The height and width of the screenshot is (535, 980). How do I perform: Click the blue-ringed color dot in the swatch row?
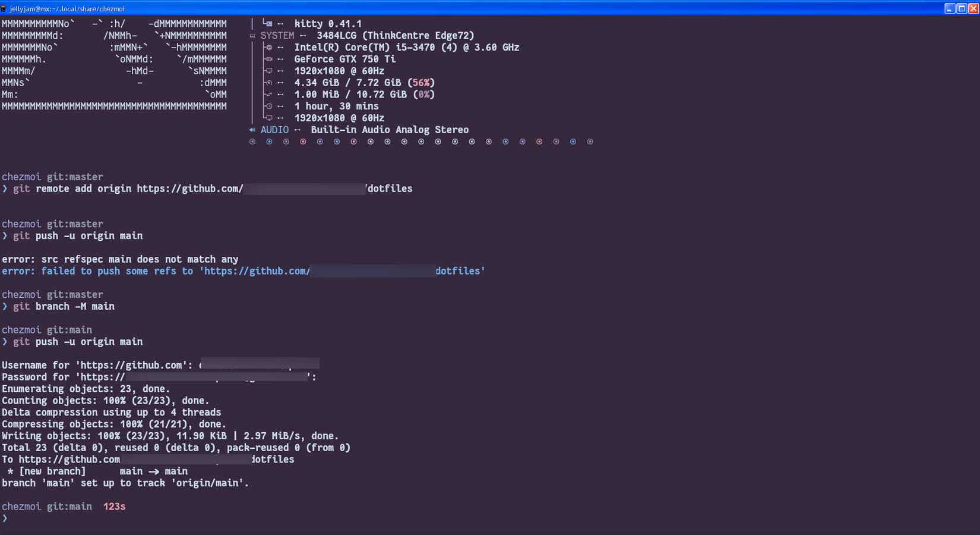coord(269,141)
